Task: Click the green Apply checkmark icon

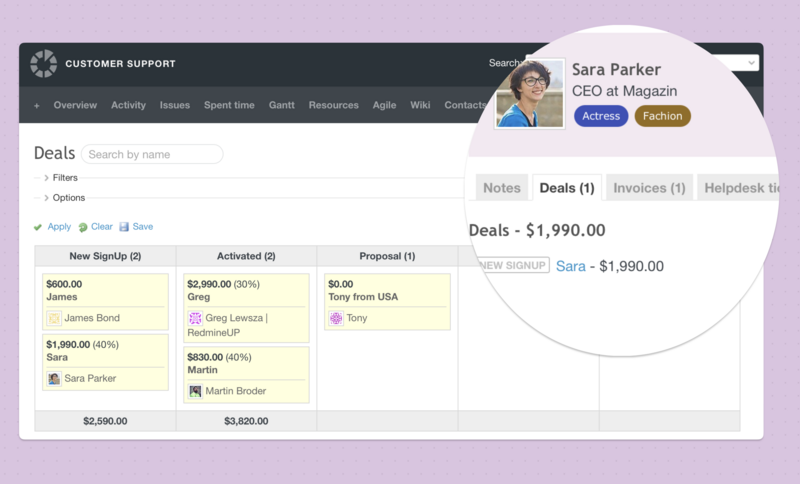Action: 38,227
